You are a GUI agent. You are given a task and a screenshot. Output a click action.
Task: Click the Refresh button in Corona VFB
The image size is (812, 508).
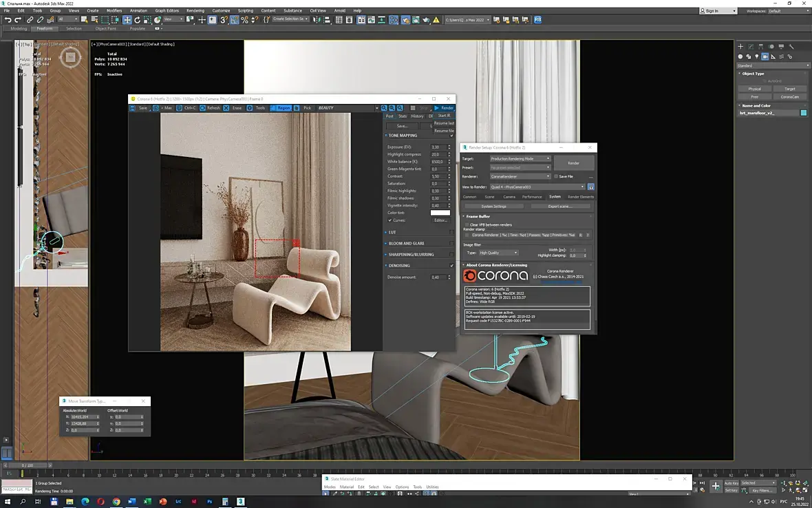pyautogui.click(x=213, y=108)
